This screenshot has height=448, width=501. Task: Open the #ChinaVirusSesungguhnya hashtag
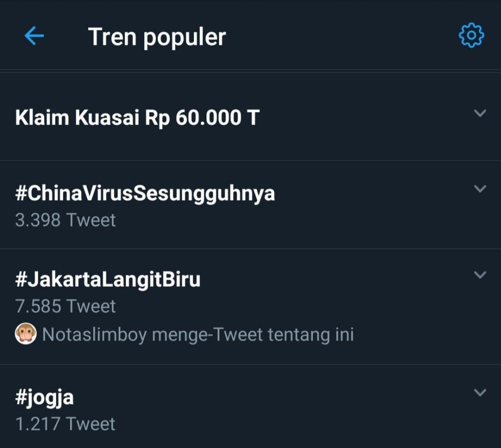point(144,194)
